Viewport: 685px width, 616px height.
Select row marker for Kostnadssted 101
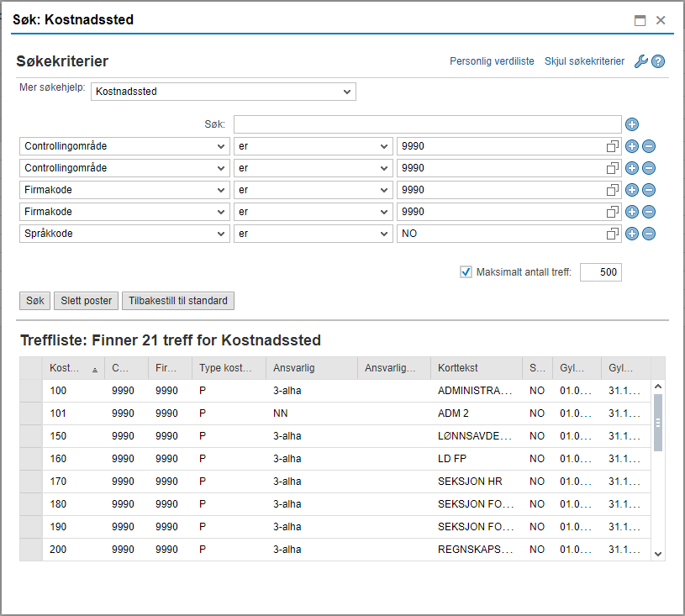[31, 413]
